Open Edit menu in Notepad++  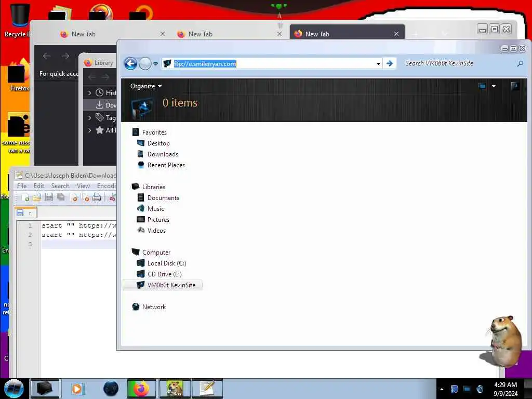[38, 186]
